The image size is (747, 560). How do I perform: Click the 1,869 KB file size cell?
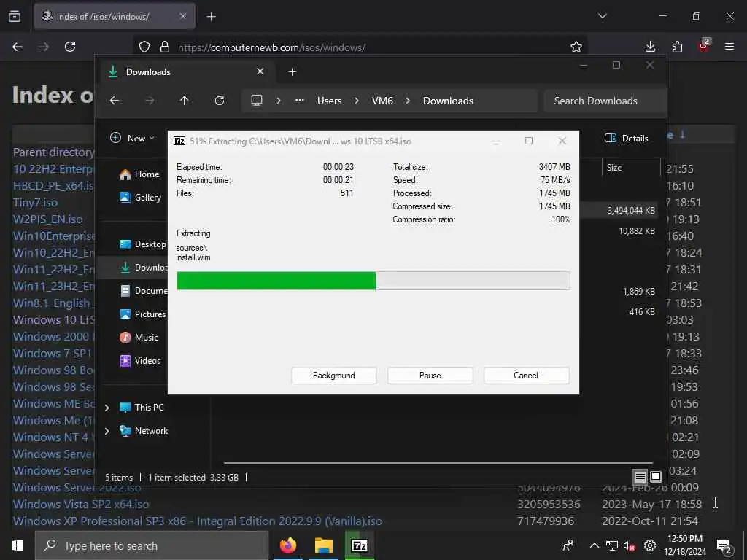(639, 292)
